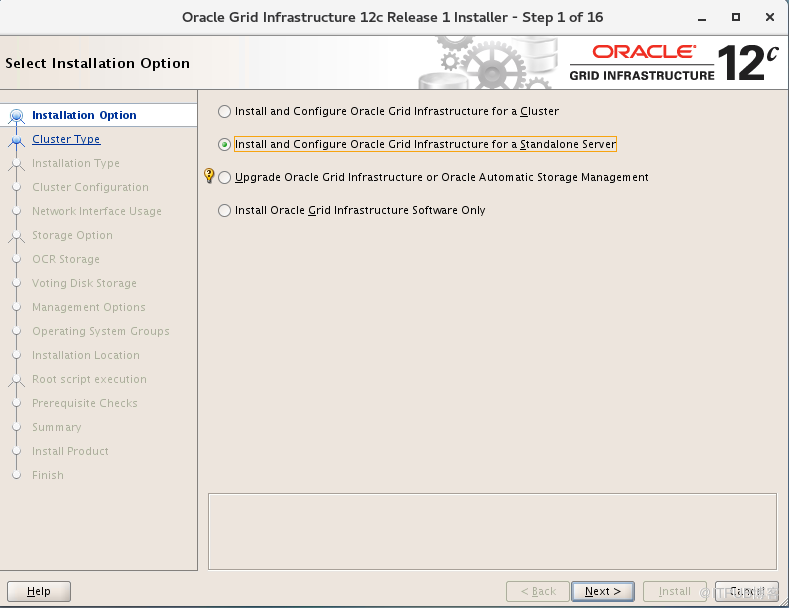Image resolution: width=789 pixels, height=608 pixels.
Task: Click the Help button
Action: 39,591
